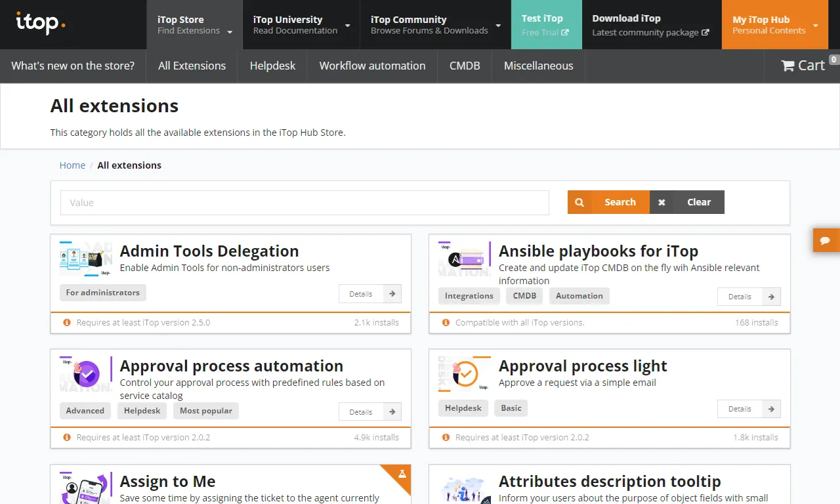Select Workflow automation category tab
The width and height of the screenshot is (840, 504).
(x=372, y=66)
